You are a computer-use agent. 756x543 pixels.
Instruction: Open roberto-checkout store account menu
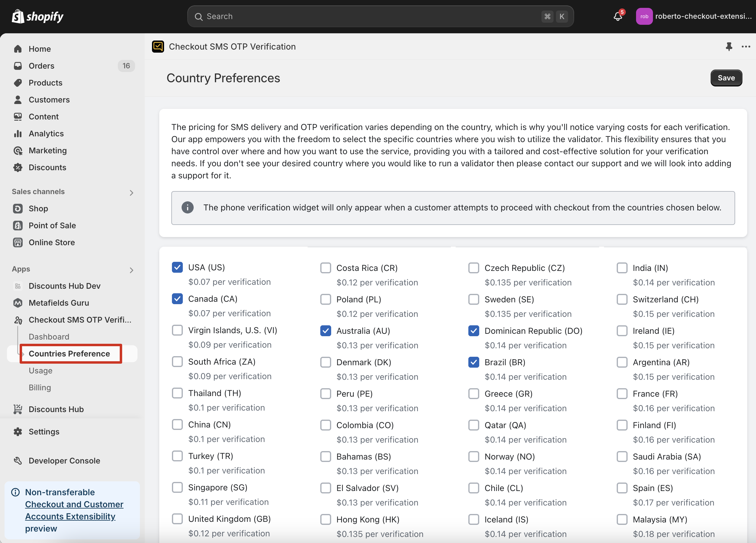[693, 16]
